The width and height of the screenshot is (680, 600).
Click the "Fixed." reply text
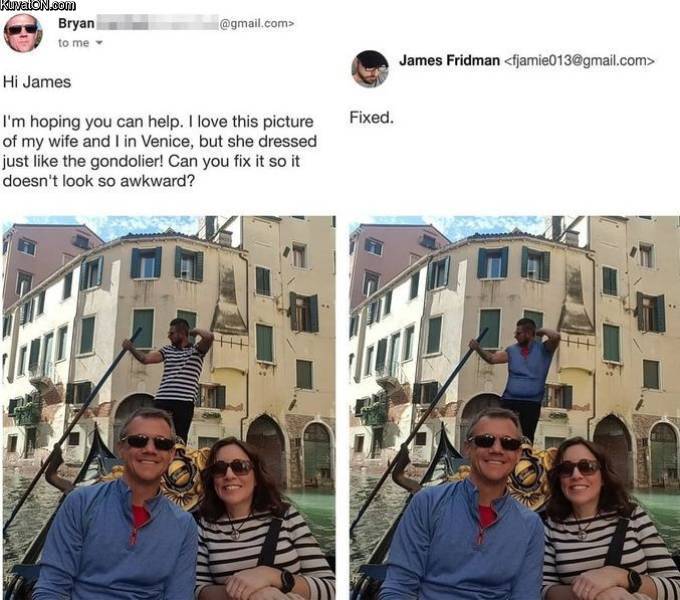(372, 117)
